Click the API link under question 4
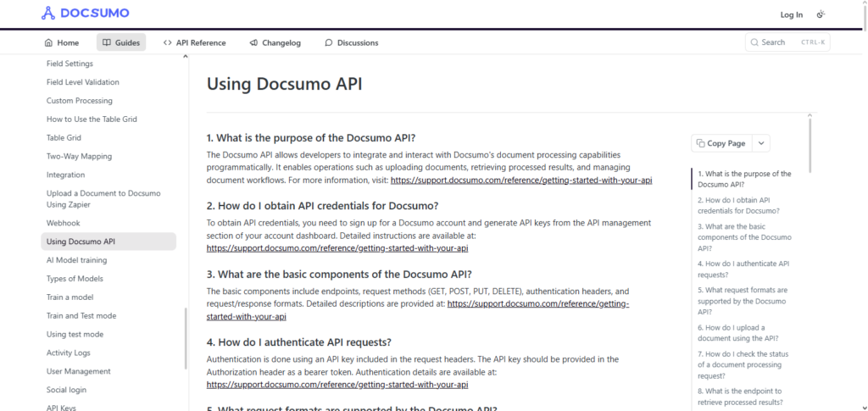Image resolution: width=868 pixels, height=411 pixels. [x=337, y=385]
